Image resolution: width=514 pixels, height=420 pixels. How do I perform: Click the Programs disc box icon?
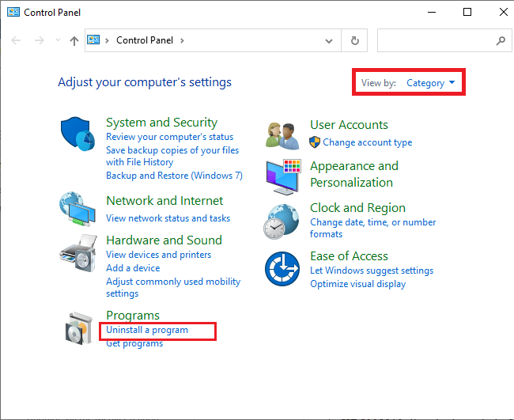click(x=78, y=328)
